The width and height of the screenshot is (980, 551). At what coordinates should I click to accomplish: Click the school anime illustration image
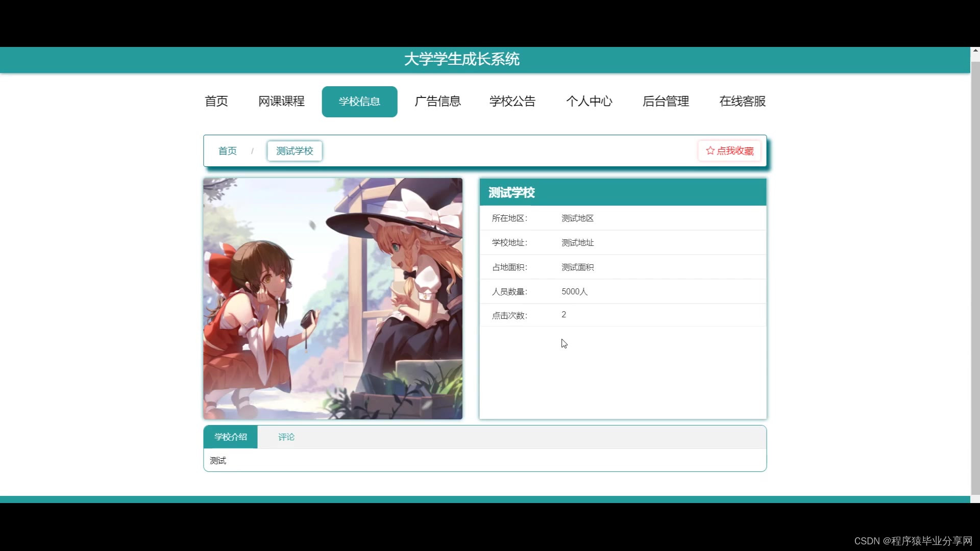[x=333, y=298]
